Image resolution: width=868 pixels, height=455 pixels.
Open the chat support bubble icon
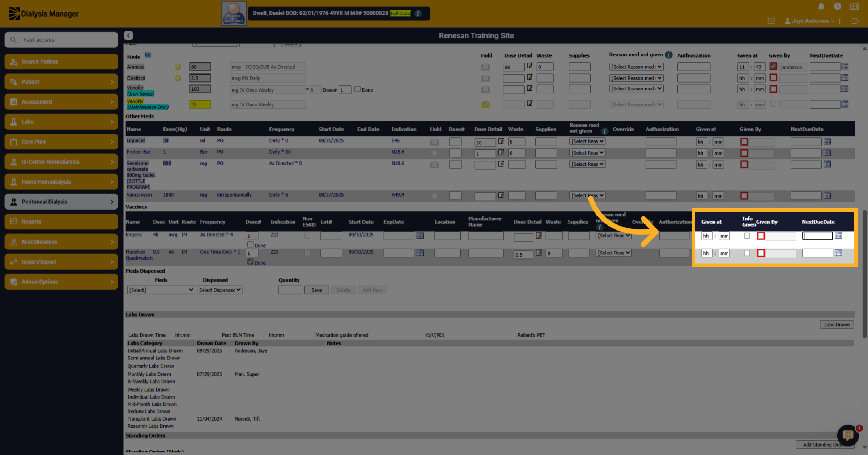[848, 435]
